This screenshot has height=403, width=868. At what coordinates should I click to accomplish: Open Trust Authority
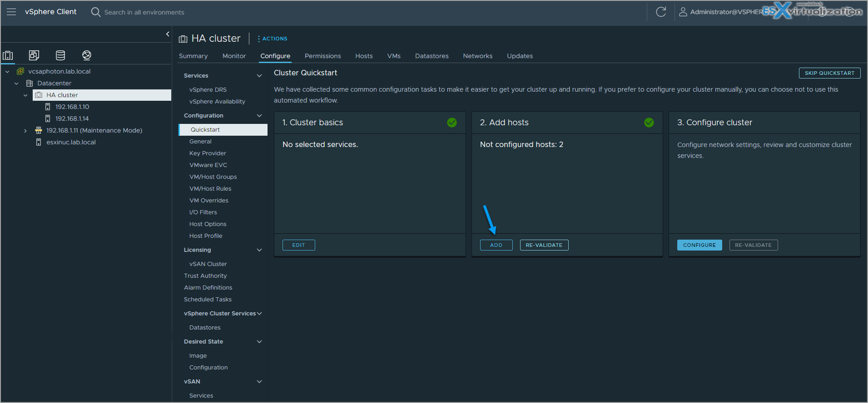tap(205, 276)
